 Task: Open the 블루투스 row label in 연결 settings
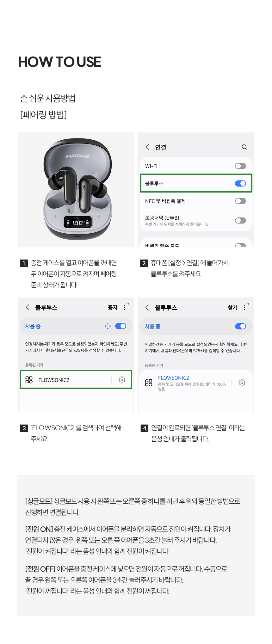pyautogui.click(x=154, y=184)
